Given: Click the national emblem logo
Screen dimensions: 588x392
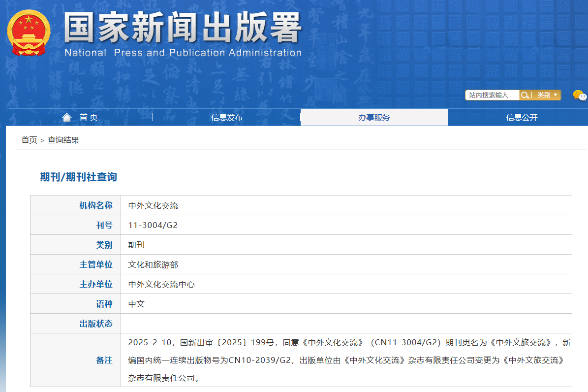Looking at the screenshot, I should point(29,33).
